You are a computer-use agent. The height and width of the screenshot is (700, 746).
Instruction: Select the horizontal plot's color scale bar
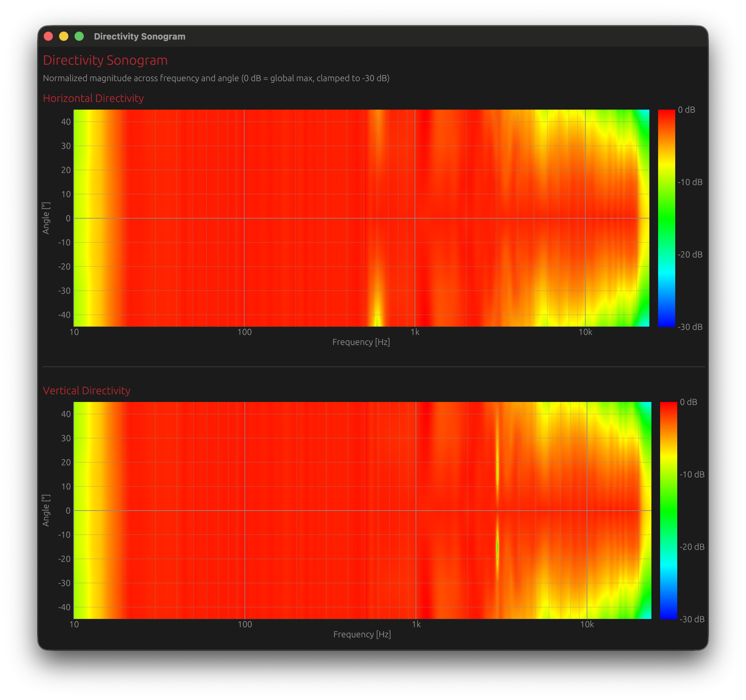tap(667, 218)
